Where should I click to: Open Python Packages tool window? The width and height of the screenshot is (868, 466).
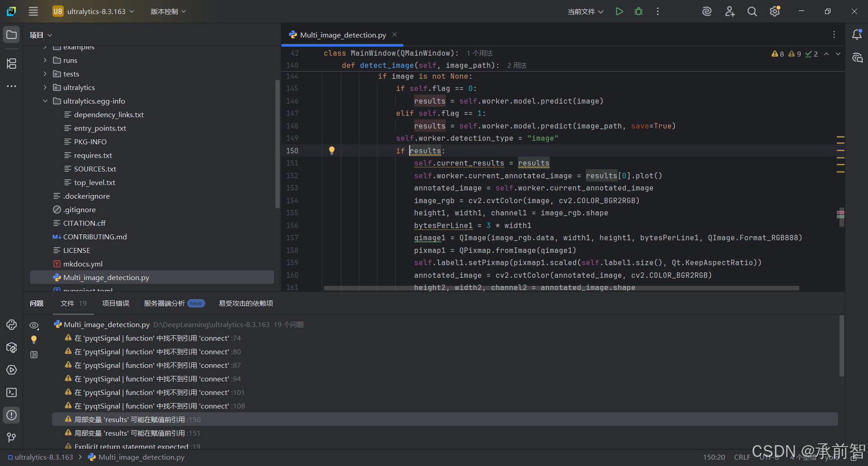click(12, 347)
